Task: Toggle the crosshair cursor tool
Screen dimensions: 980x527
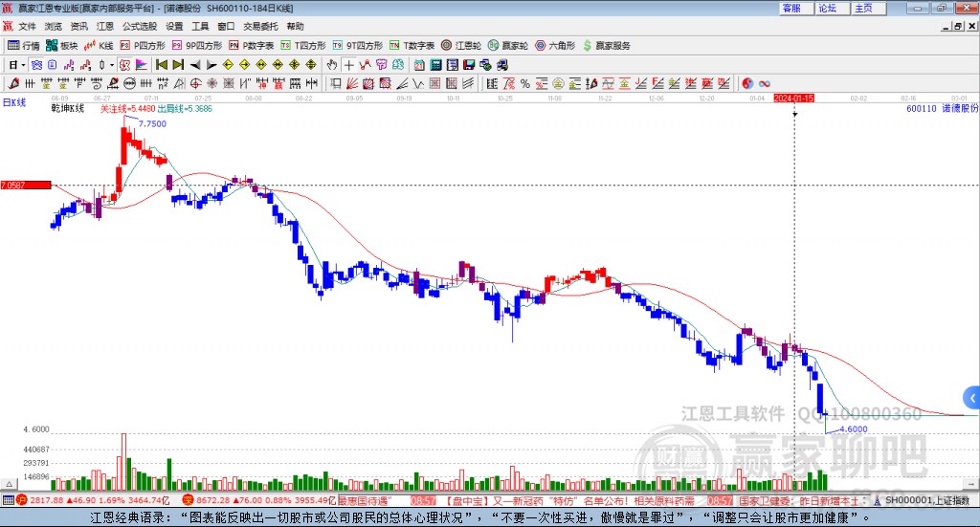Action: point(348,65)
